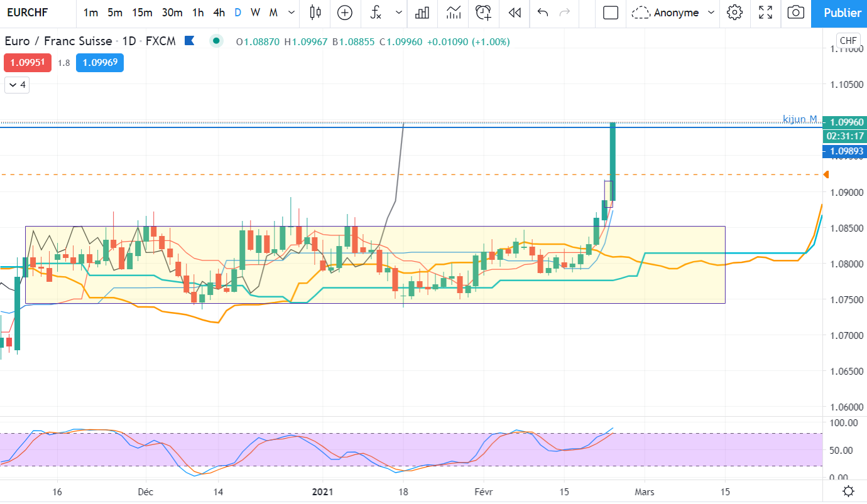Open the indicators fx menu

(376, 13)
